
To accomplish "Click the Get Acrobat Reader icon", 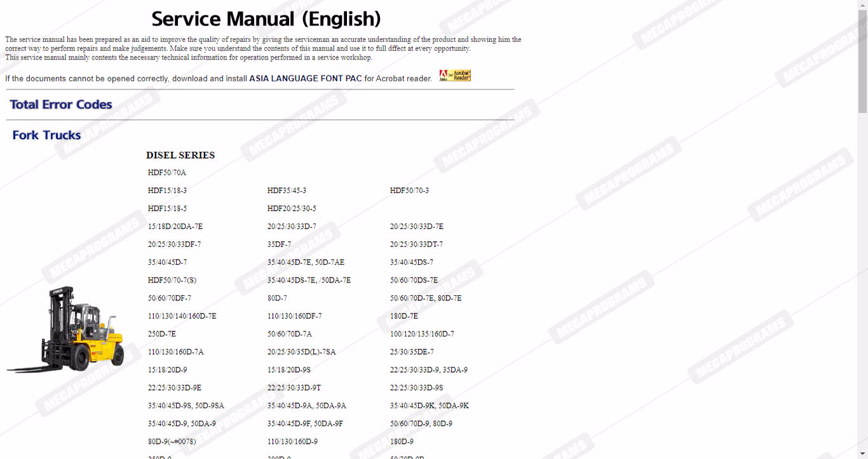I will coord(455,76).
